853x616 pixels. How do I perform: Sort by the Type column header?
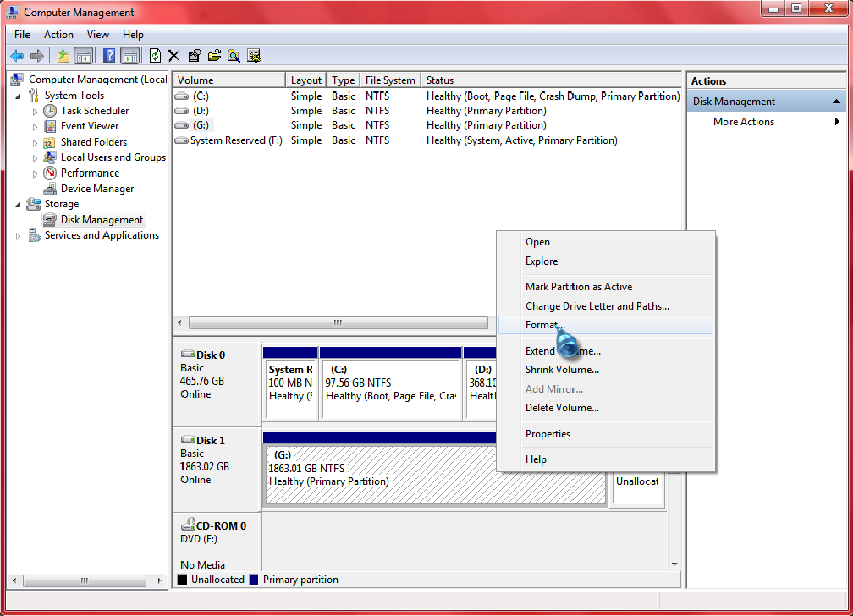(344, 80)
